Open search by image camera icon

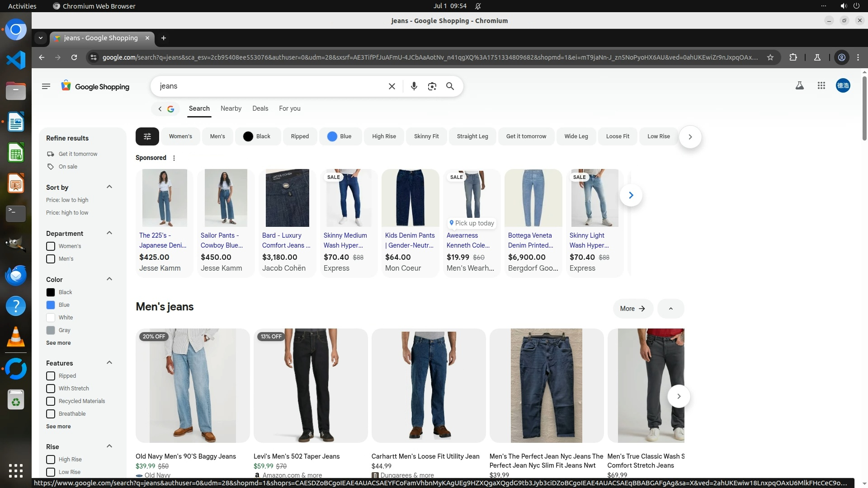(x=432, y=86)
